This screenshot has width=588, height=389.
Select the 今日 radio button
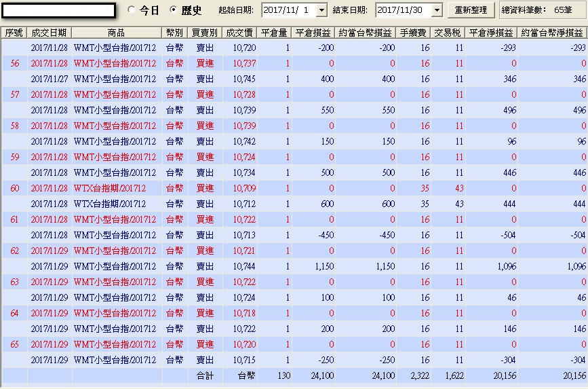132,10
